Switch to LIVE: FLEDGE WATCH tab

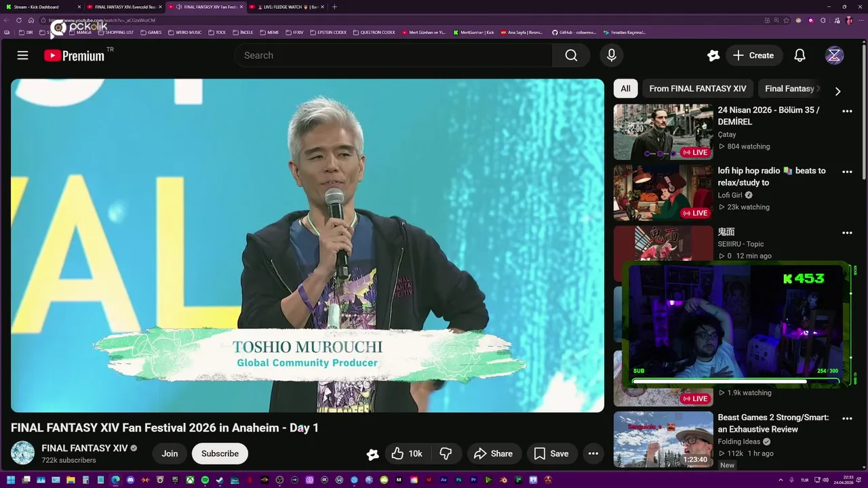point(286,7)
